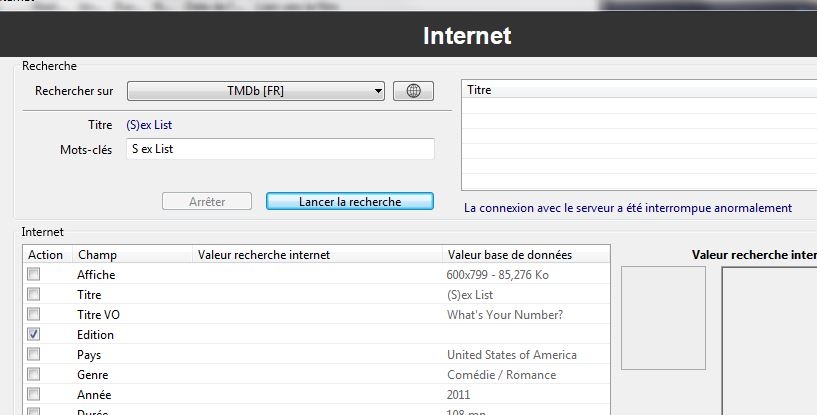Tick the Titre row checkbox
Viewport: 817px width, 415px height.
[x=34, y=295]
